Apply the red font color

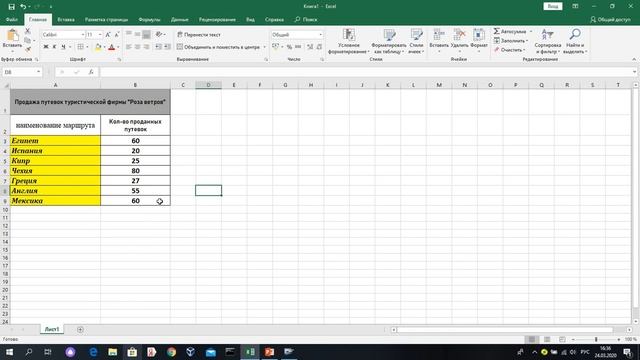point(112,47)
